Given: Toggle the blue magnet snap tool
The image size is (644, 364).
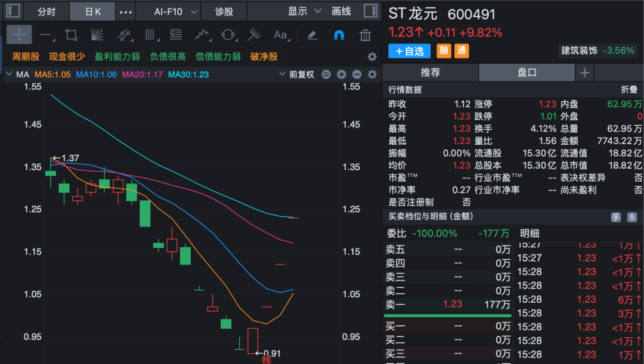Looking at the screenshot, I should click(x=339, y=35).
